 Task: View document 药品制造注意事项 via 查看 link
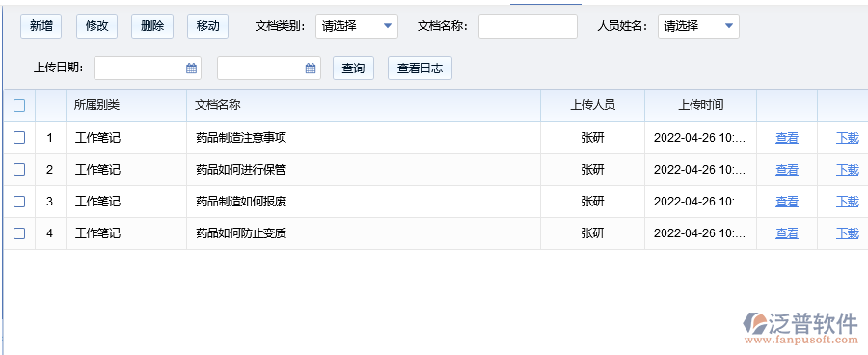coord(787,137)
